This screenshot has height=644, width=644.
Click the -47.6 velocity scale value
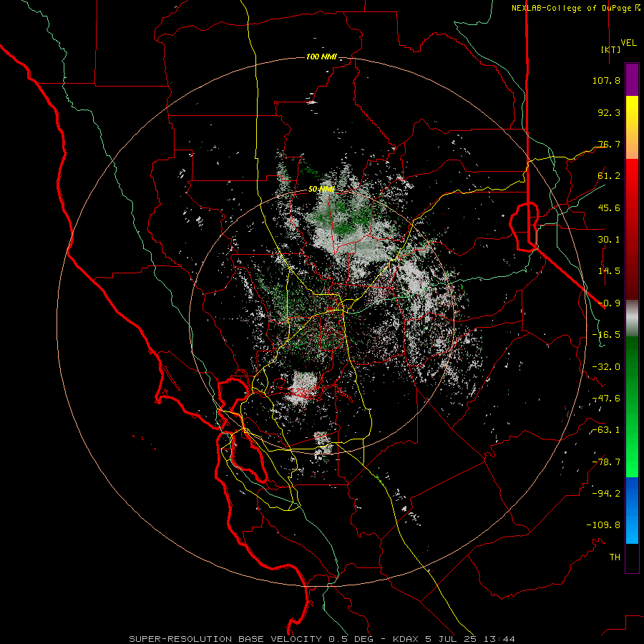pos(606,399)
